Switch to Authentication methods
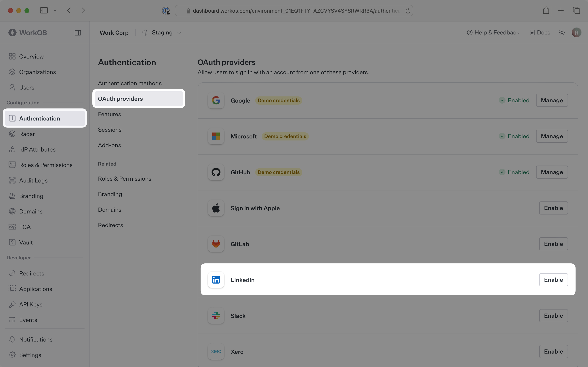The height and width of the screenshot is (367, 588). 130,83
